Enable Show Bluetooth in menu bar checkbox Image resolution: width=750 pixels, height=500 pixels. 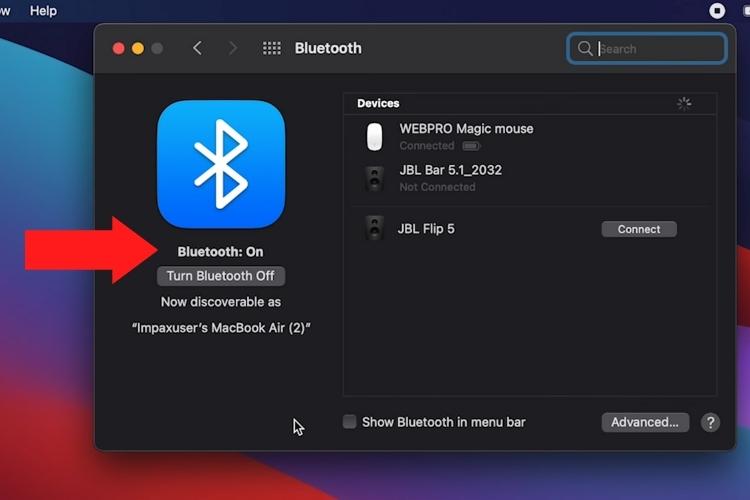click(349, 422)
